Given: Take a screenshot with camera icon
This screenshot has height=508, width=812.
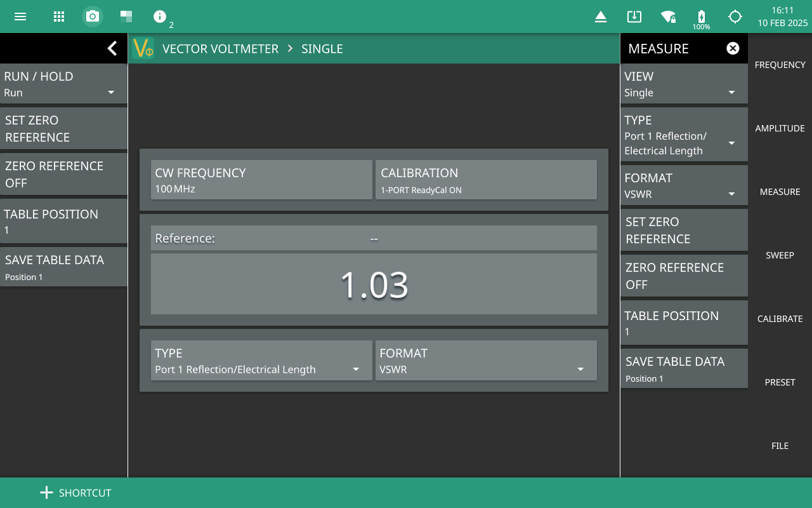Looking at the screenshot, I should 93,17.
